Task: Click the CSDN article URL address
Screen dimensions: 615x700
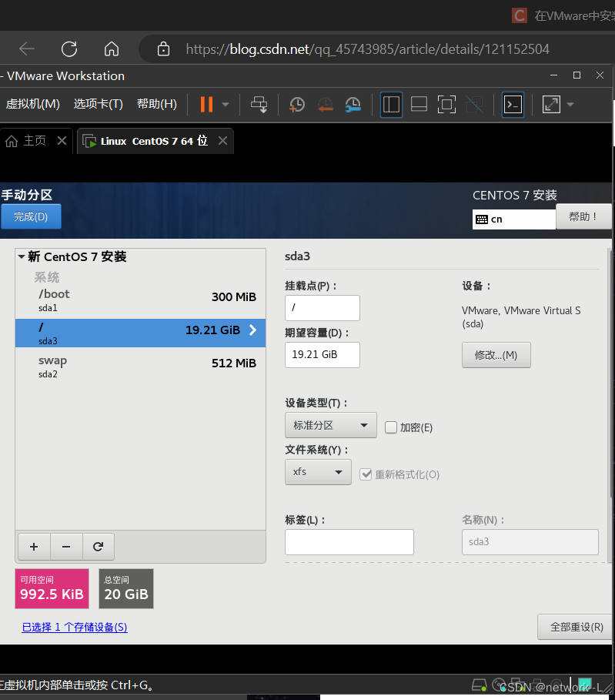Action: point(367,49)
